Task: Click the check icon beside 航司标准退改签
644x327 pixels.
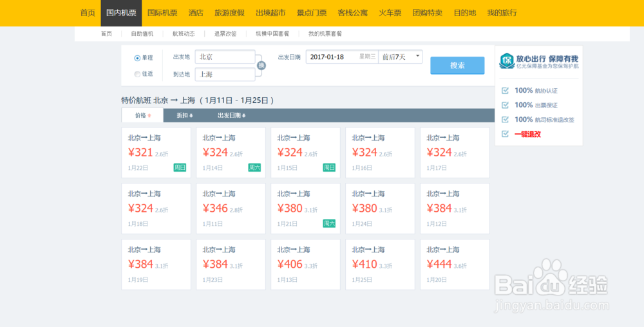Action: coord(506,120)
